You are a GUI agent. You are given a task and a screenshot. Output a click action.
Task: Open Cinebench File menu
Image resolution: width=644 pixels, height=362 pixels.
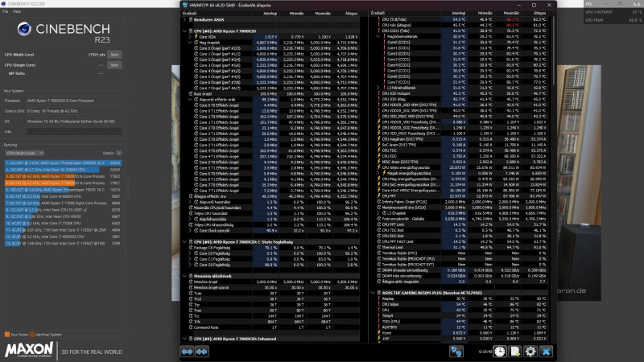(x=6, y=11)
